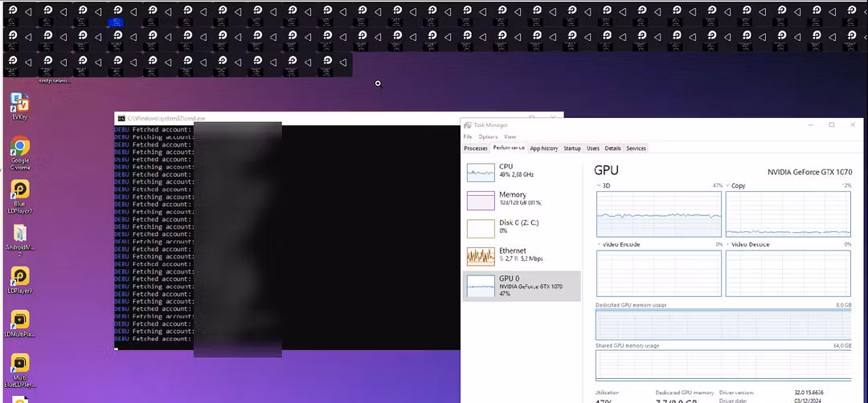Open the Multi BlueLDPlayer desktop shortcut
Screen dimensions: 868x403
19,364
